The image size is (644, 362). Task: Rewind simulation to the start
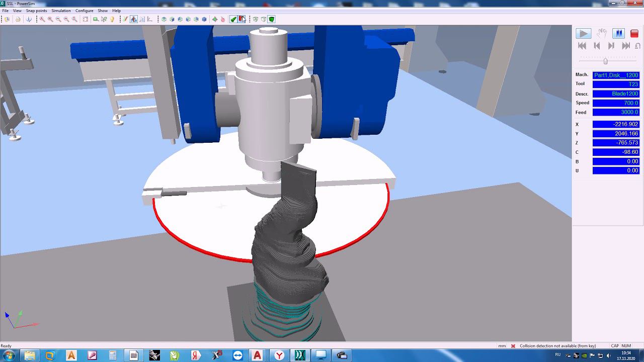[x=582, y=46]
